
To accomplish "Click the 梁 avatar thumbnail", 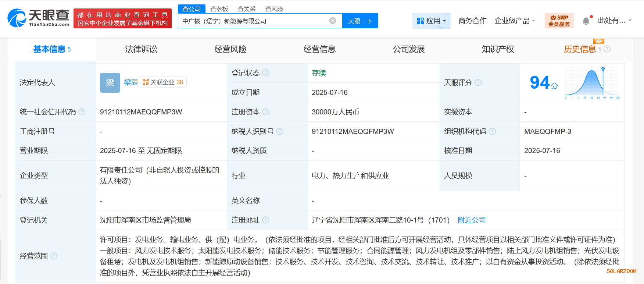I will [110, 82].
